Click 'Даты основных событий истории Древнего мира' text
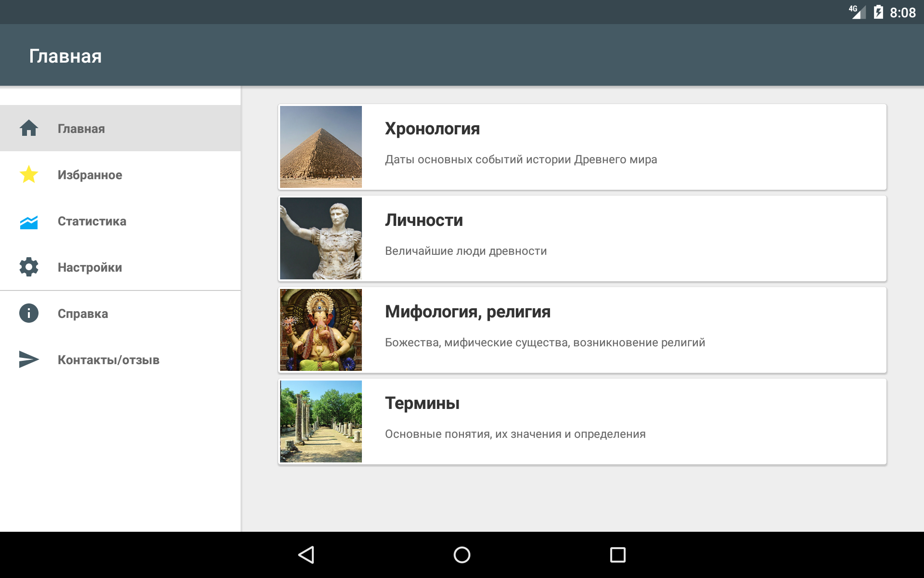Viewport: 924px width, 578px height. (521, 159)
